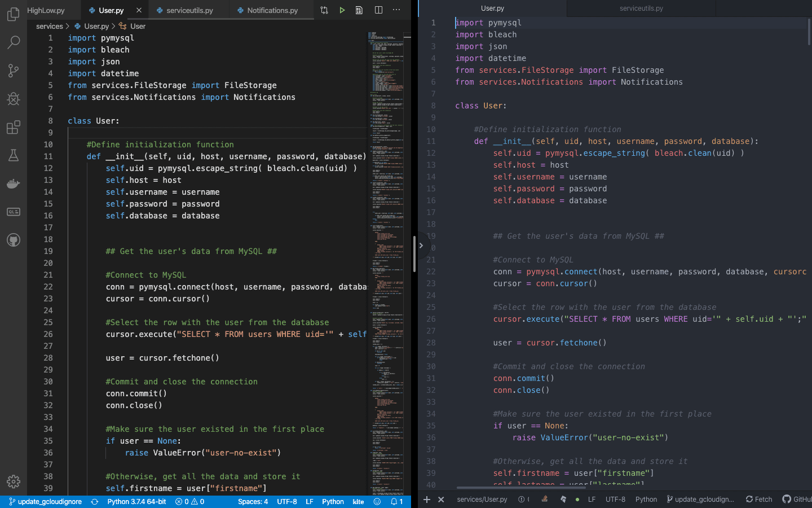The image size is (812, 508).
Task: Click the split editor icon in toolbar
Action: [378, 10]
